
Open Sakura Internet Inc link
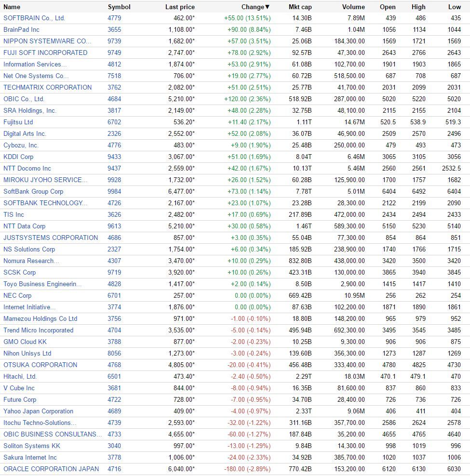coord(30,457)
